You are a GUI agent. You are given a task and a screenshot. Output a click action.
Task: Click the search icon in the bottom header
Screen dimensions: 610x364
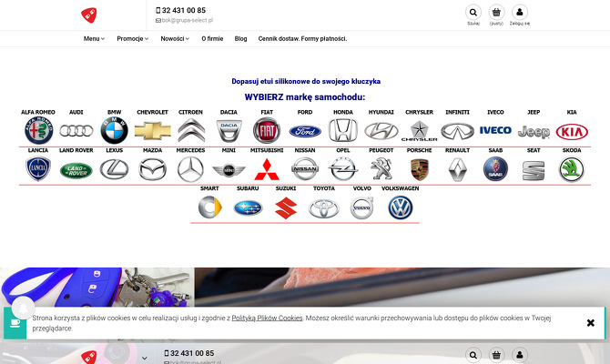click(473, 355)
